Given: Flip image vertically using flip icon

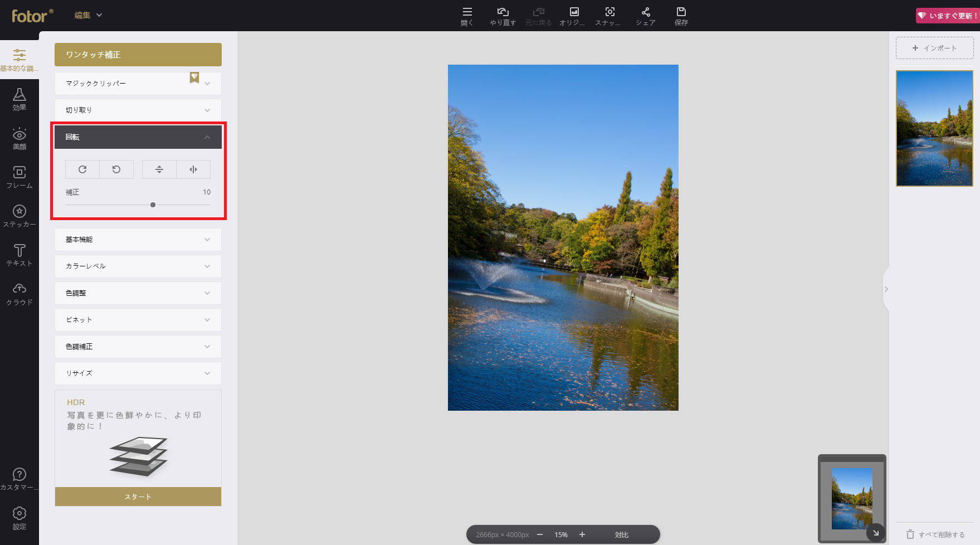Looking at the screenshot, I should [x=159, y=169].
